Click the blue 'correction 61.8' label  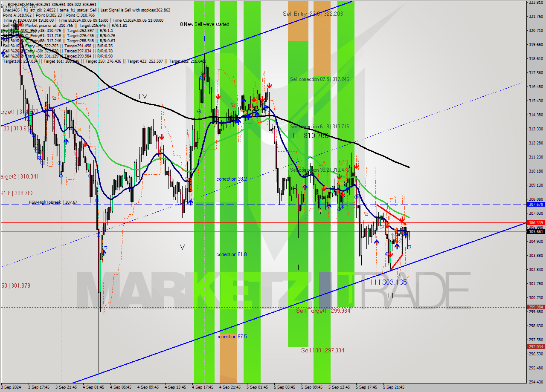point(231,254)
